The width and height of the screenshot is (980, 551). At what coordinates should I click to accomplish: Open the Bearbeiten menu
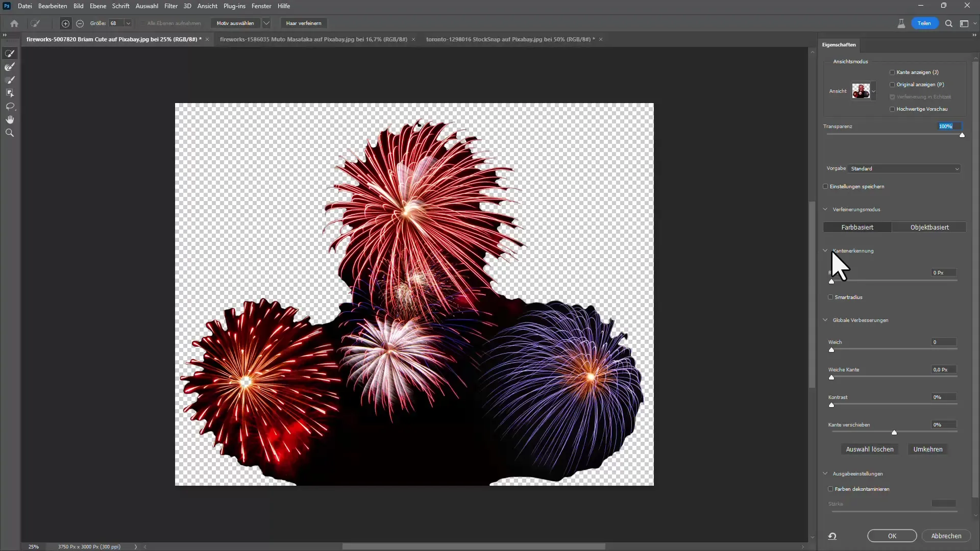tap(53, 6)
